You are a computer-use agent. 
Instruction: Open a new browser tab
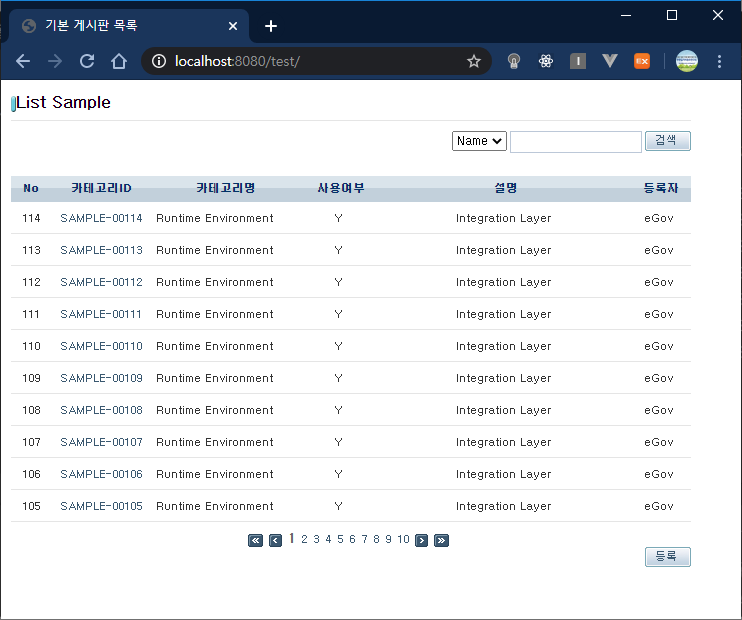tap(271, 26)
